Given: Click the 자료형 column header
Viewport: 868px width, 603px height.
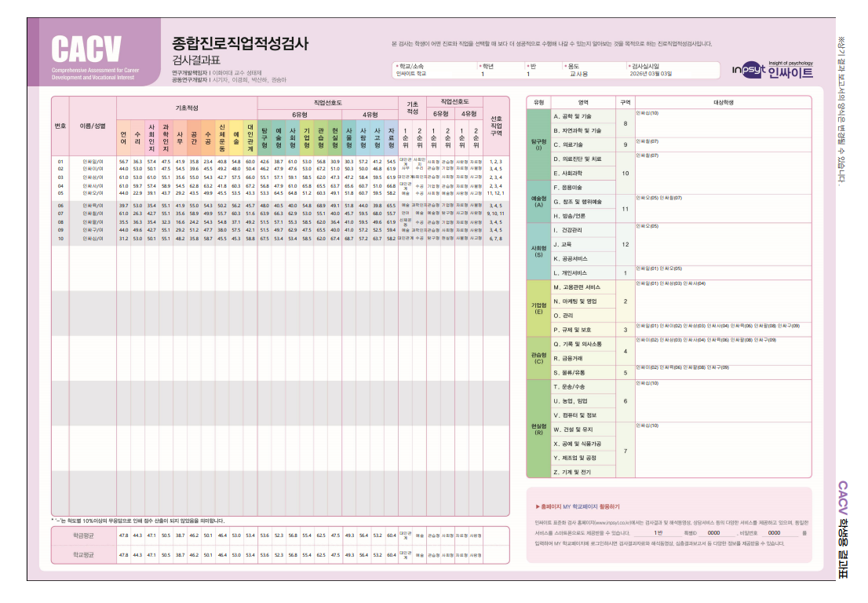Looking at the screenshot, I should (x=392, y=138).
